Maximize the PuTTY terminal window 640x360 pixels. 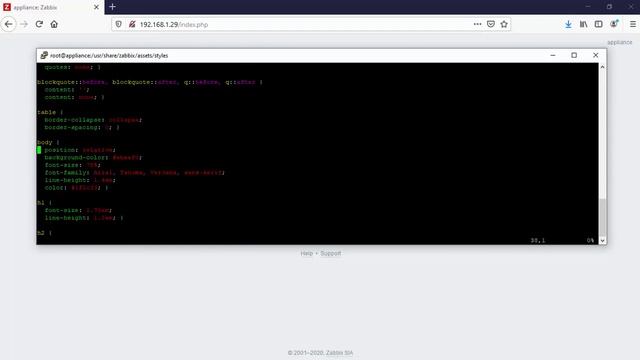574,55
